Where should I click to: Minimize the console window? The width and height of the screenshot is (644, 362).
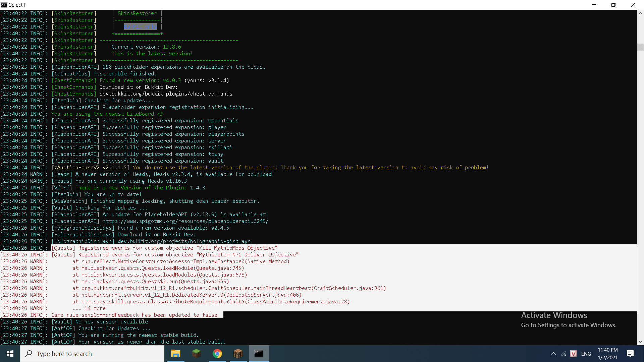click(594, 5)
